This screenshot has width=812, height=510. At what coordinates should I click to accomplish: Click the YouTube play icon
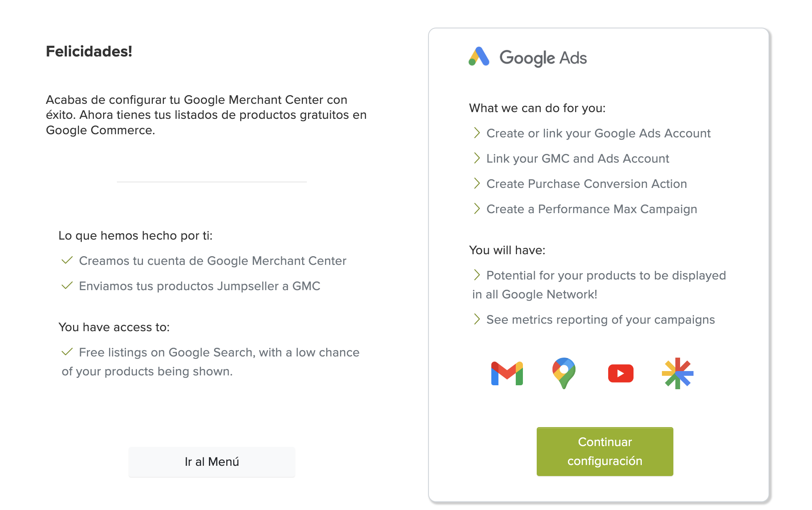pyautogui.click(x=620, y=373)
